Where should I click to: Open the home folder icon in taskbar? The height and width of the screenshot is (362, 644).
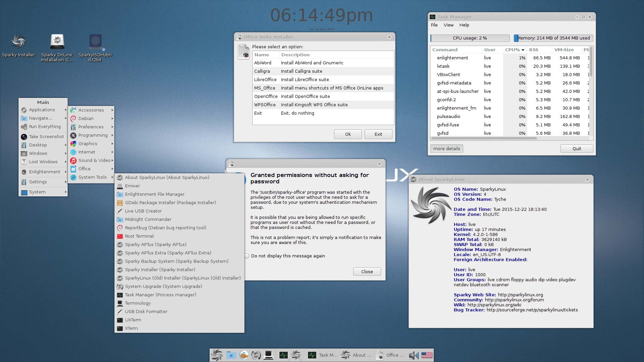point(231,355)
